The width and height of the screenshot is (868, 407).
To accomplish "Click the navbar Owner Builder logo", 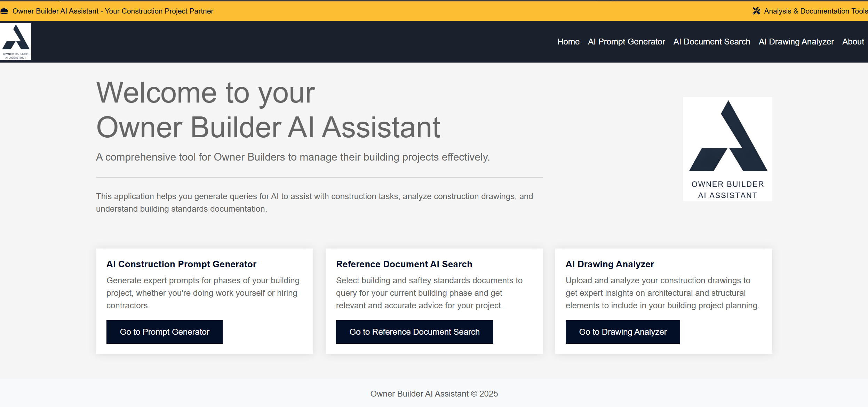I will pyautogui.click(x=16, y=41).
